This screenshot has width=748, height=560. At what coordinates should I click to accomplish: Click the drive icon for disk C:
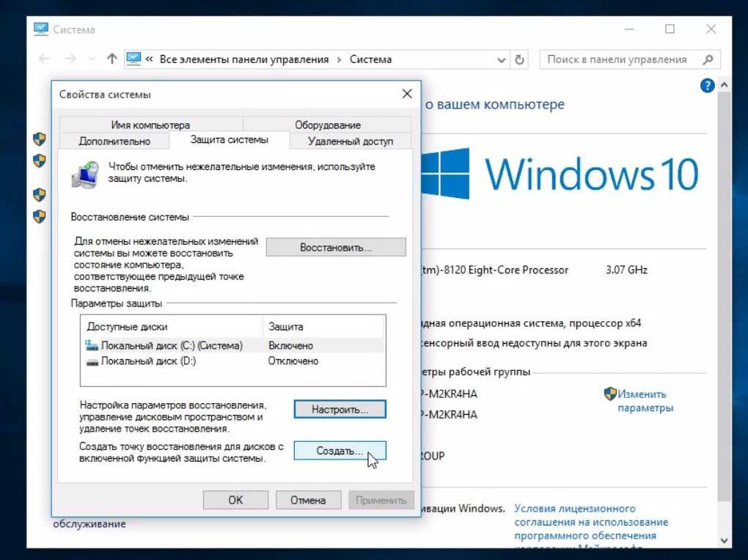(x=92, y=345)
